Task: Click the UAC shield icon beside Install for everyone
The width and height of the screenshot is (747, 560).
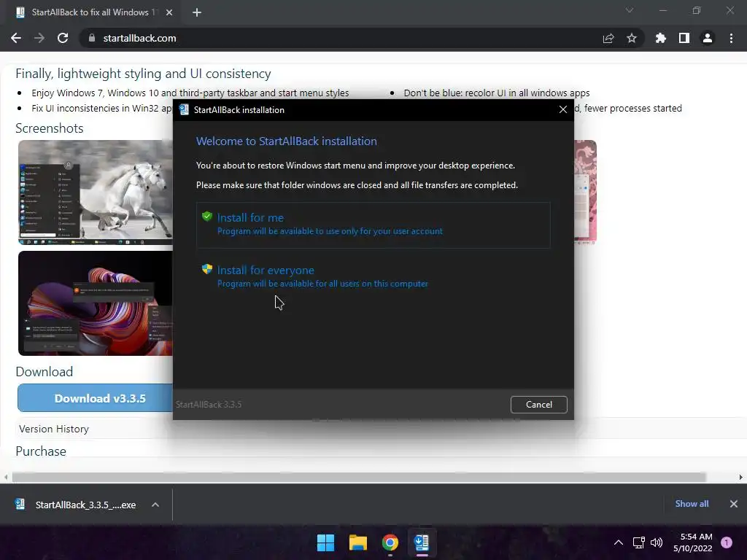Action: click(206, 269)
